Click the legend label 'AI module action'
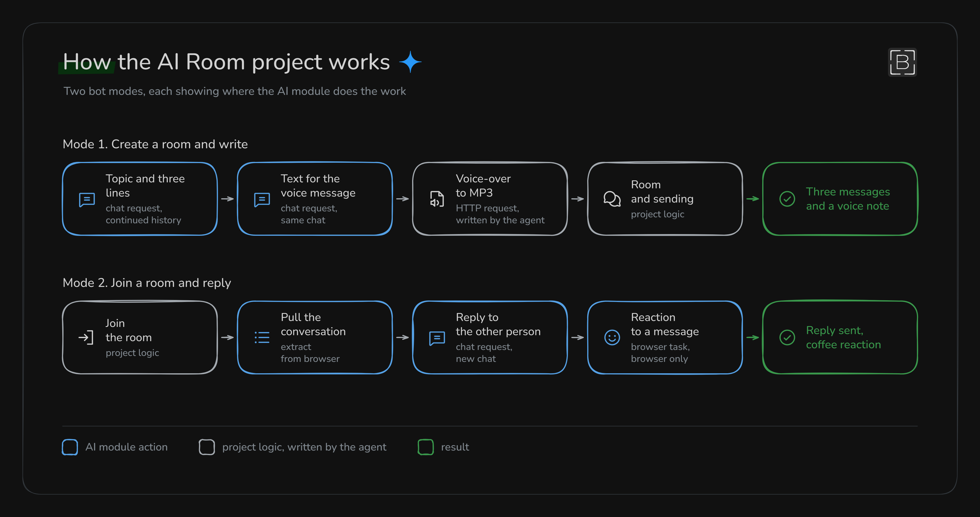The height and width of the screenshot is (517, 980). pyautogui.click(x=126, y=447)
